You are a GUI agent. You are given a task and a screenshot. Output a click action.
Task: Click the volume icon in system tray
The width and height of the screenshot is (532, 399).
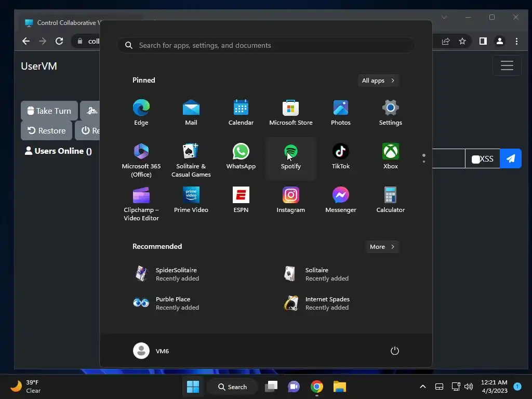(469, 387)
